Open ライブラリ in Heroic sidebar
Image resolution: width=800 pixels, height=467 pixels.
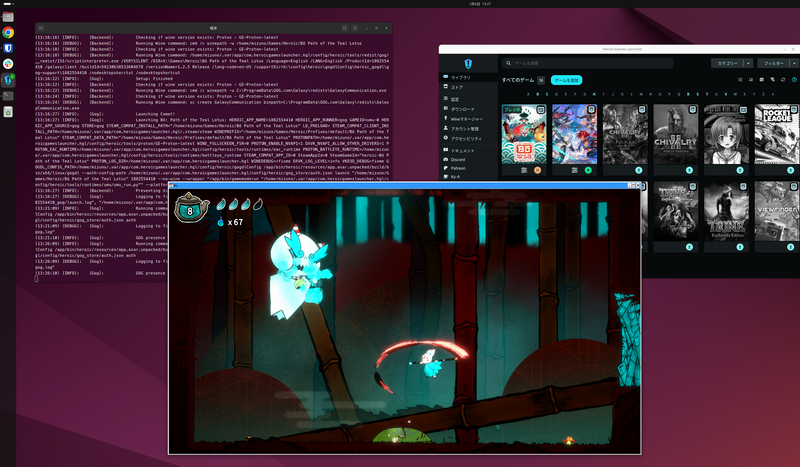tap(468, 77)
